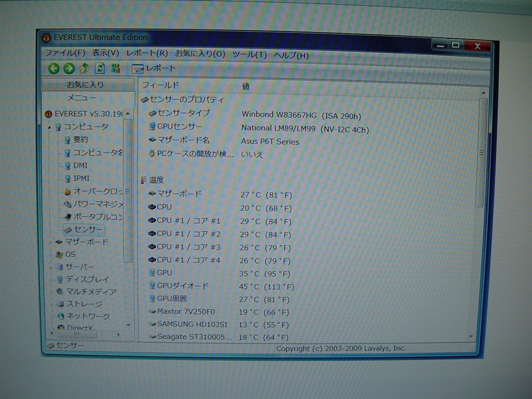Refresh the sensor readings
The height and width of the screenshot is (399, 532).
click(100, 69)
